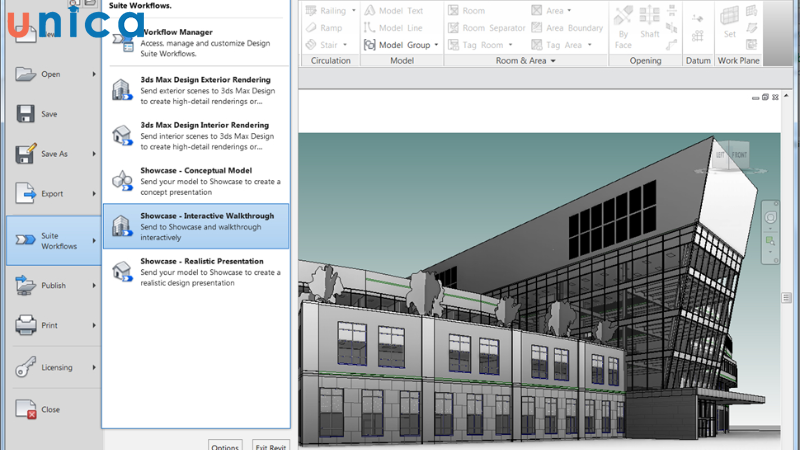Expand the Publish submenu arrow
800x450 pixels.
[94, 285]
